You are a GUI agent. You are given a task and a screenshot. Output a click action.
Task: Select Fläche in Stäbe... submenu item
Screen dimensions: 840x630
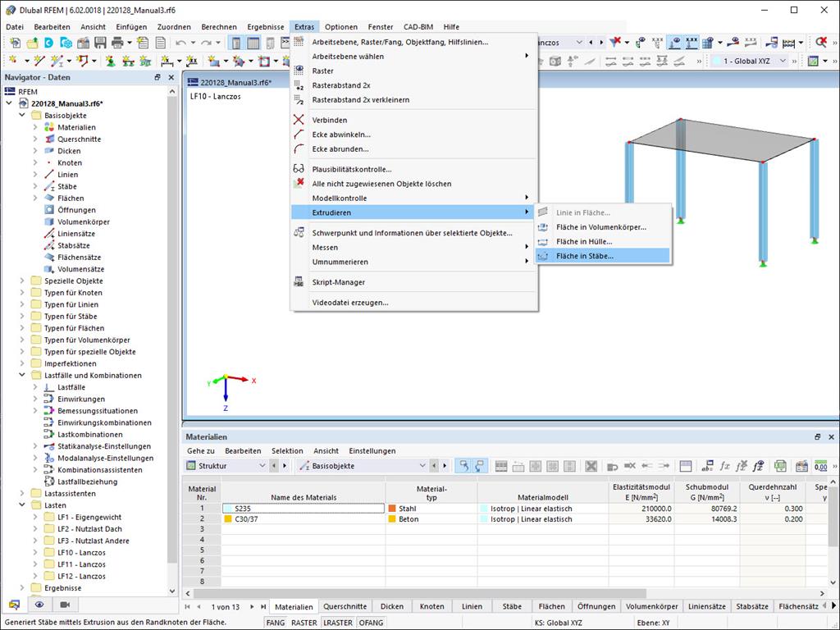tap(603, 256)
